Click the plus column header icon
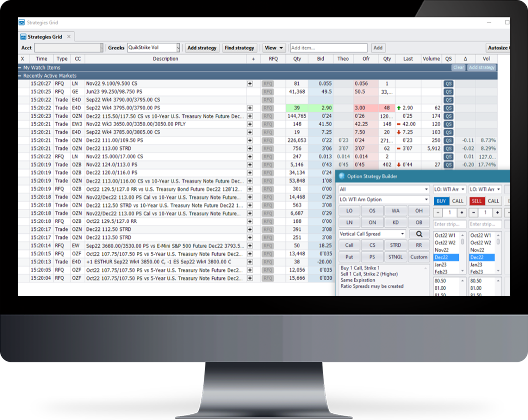The height and width of the screenshot is (420, 528). [253, 59]
